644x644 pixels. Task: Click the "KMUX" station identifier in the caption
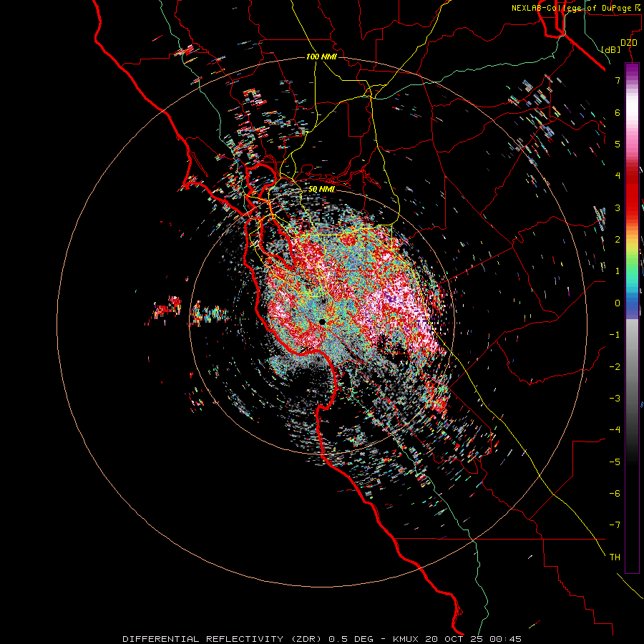[x=406, y=639]
